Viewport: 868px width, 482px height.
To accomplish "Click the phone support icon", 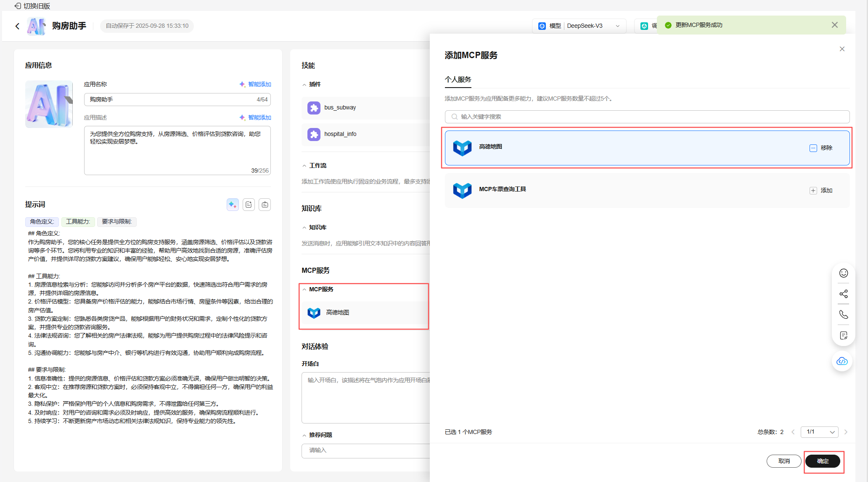I will 843,314.
